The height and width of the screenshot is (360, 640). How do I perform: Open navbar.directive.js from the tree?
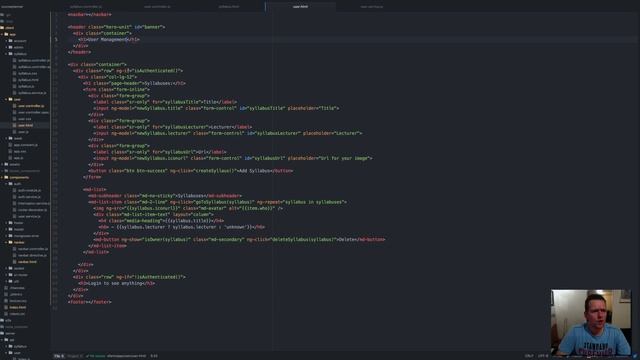pos(32,256)
